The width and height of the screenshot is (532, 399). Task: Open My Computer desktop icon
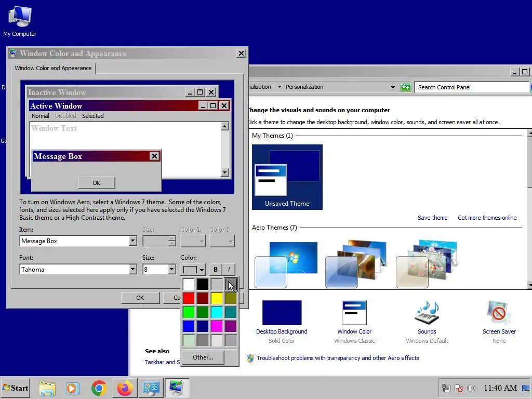(20, 21)
